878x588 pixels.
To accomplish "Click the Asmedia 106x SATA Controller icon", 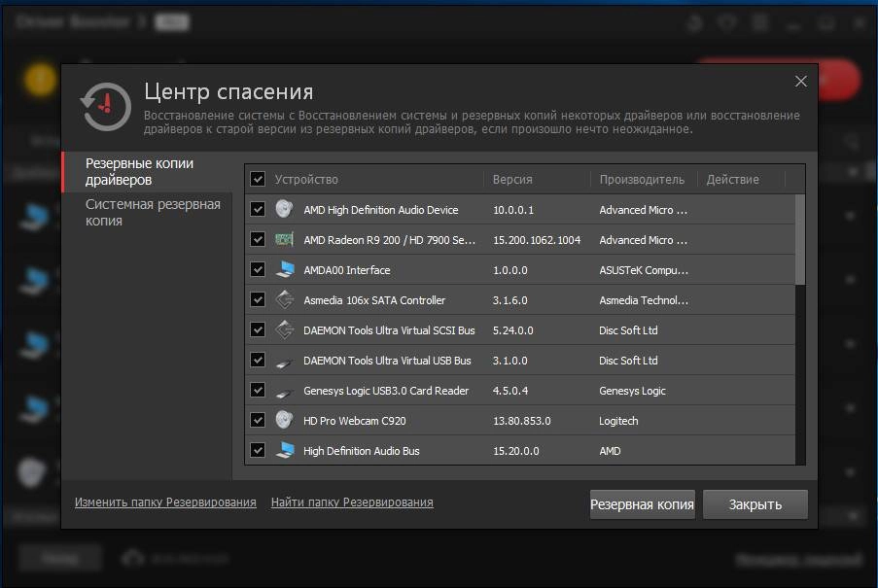I will pyautogui.click(x=285, y=299).
